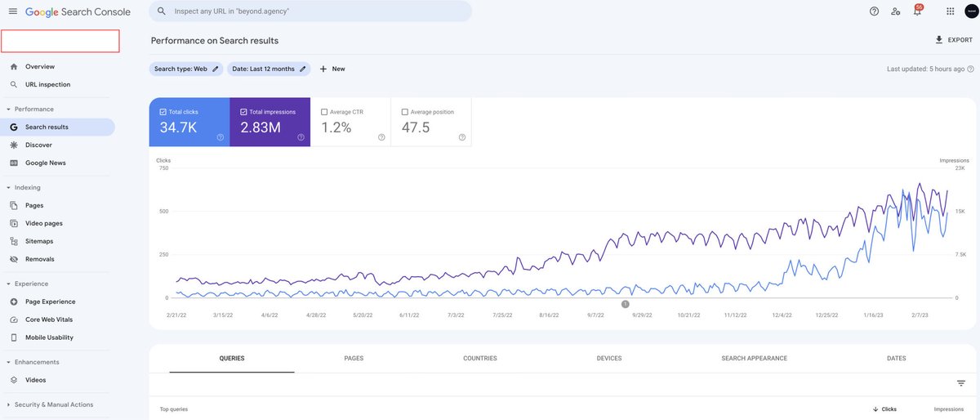
Task: Uncheck the Total impressions checkbox
Action: click(244, 112)
